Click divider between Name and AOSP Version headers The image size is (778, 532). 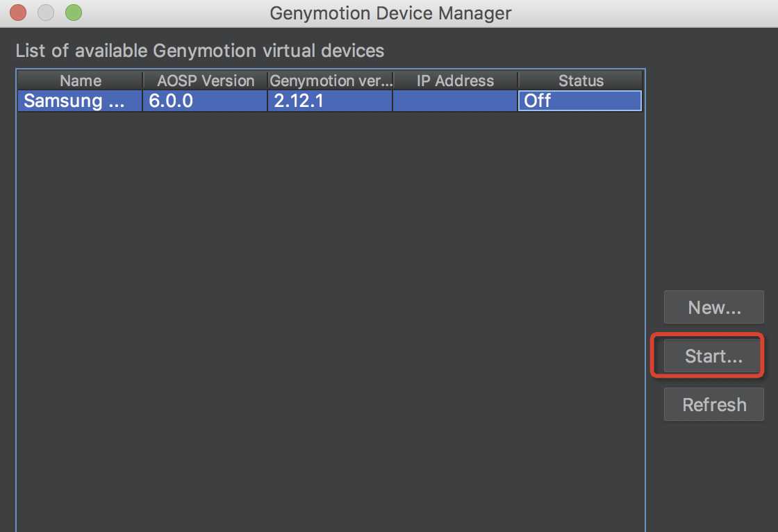(143, 81)
